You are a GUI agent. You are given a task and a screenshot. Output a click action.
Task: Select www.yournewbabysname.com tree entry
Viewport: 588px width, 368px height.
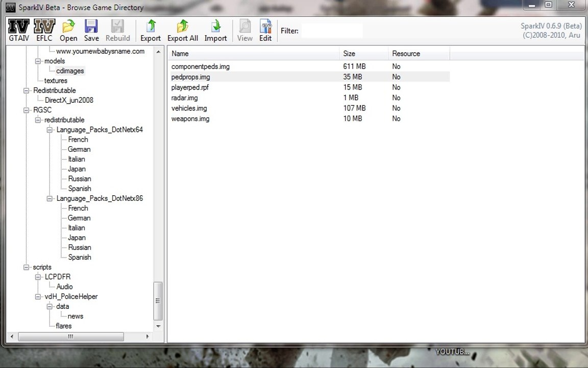click(100, 51)
